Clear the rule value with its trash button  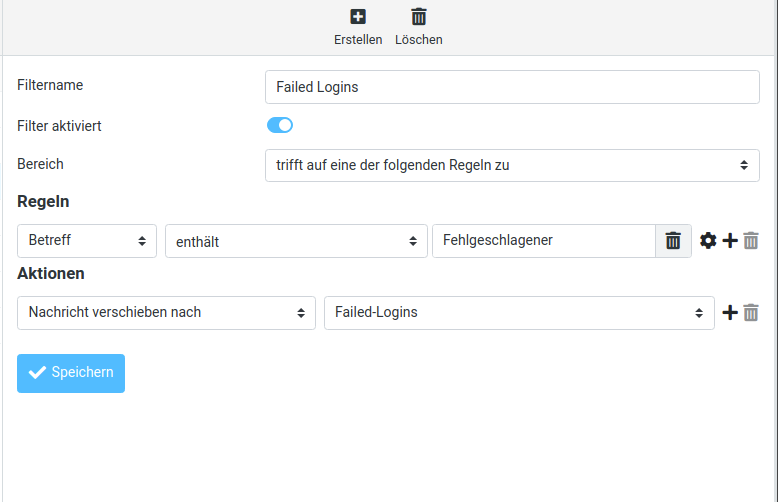click(x=673, y=241)
